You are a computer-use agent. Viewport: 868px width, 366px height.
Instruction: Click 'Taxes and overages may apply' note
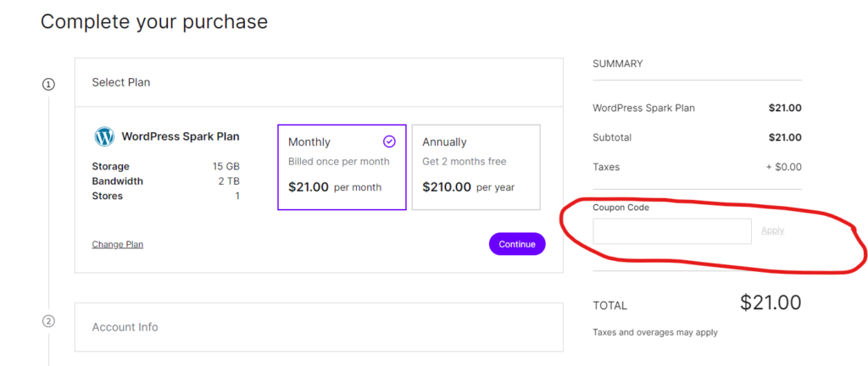(655, 332)
